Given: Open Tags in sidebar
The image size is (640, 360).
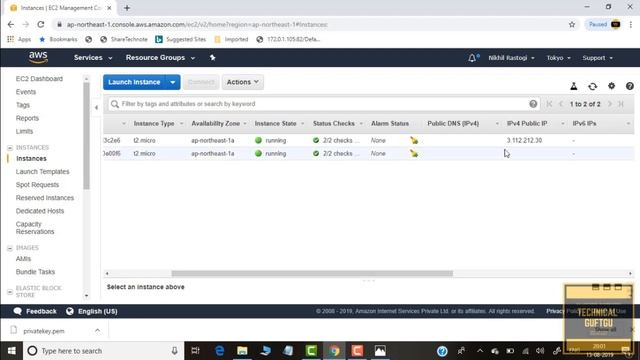Looking at the screenshot, I should pos(23,105).
